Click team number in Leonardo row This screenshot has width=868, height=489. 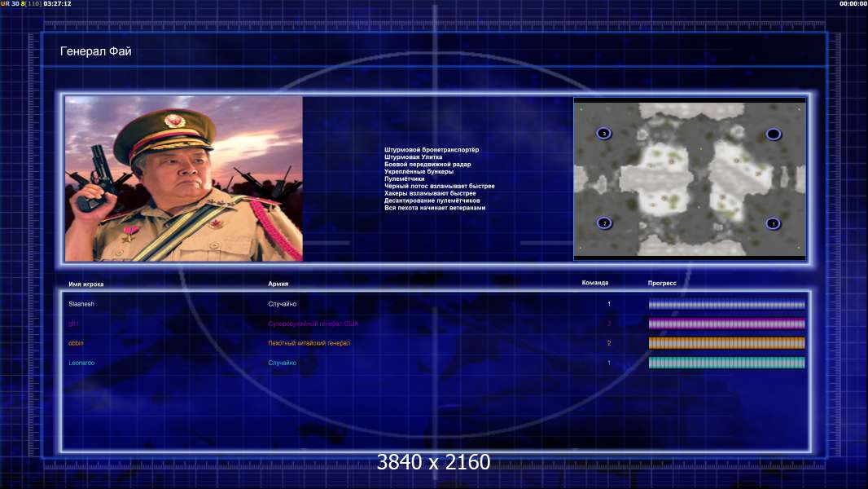[x=609, y=363]
